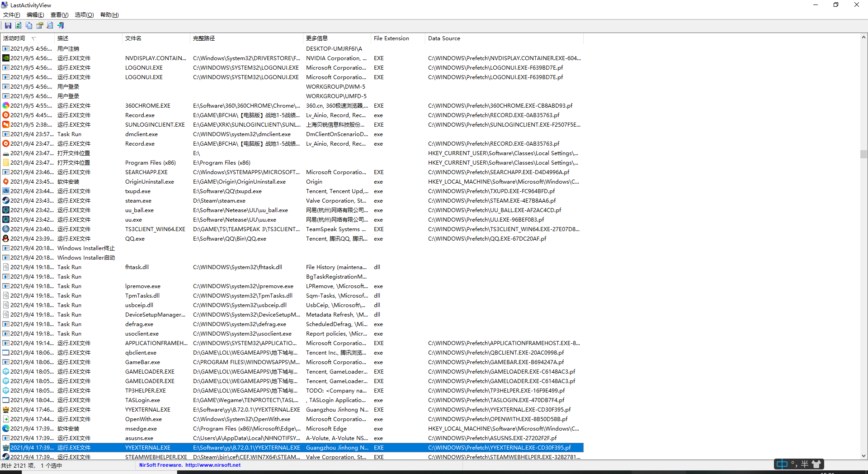Image resolution: width=868 pixels, height=474 pixels.
Task: Open the 选项(O) menu
Action: (x=84, y=15)
